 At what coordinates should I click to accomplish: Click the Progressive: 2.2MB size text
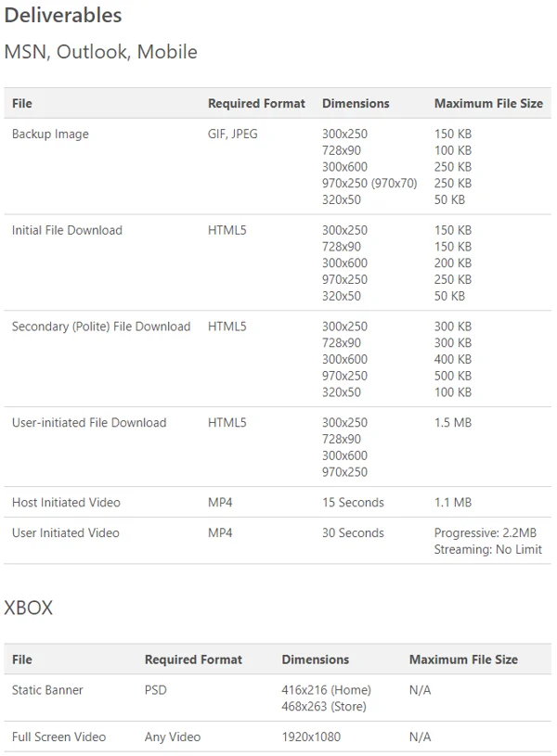click(486, 533)
